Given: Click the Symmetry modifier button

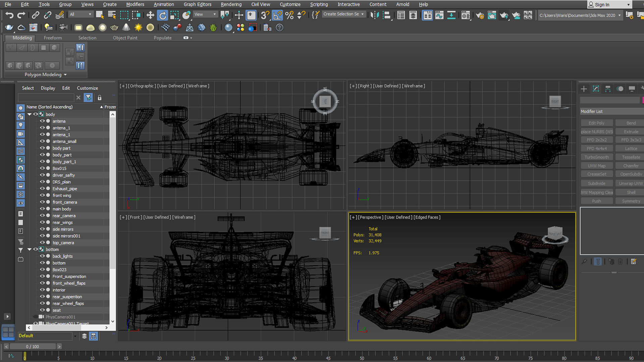Looking at the screenshot, I should 631,201.
